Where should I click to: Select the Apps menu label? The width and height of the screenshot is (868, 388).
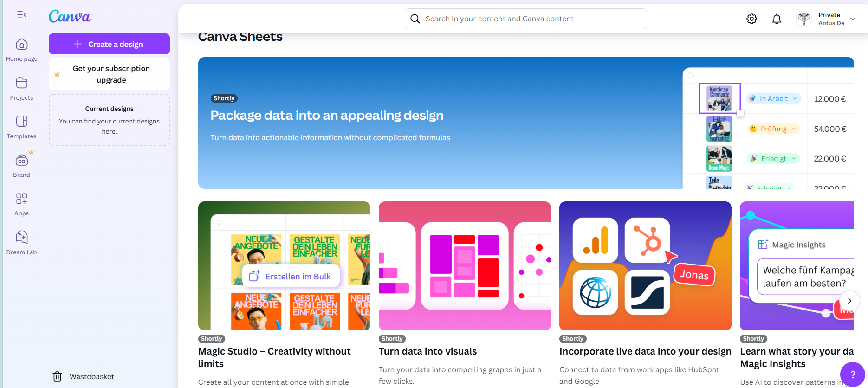tap(21, 213)
